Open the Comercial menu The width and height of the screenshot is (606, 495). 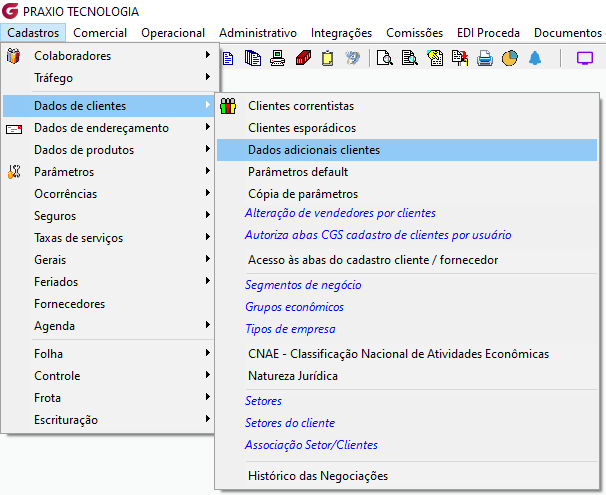[100, 33]
